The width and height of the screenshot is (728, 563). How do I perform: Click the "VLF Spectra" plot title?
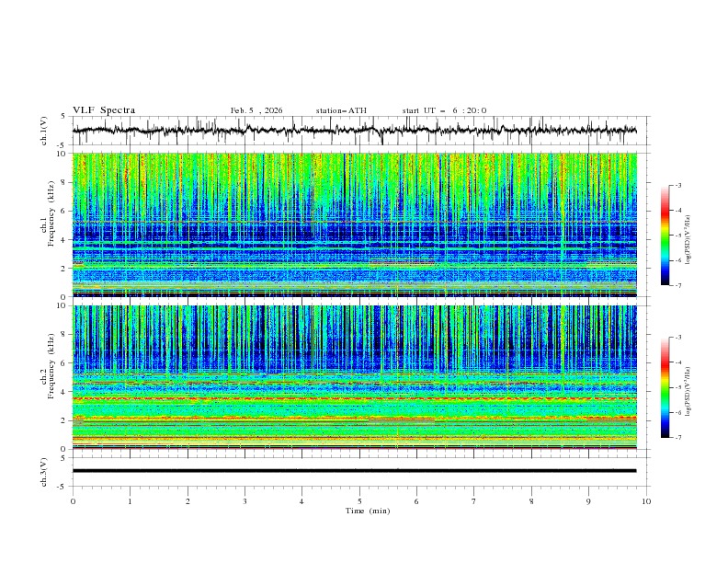[104, 110]
